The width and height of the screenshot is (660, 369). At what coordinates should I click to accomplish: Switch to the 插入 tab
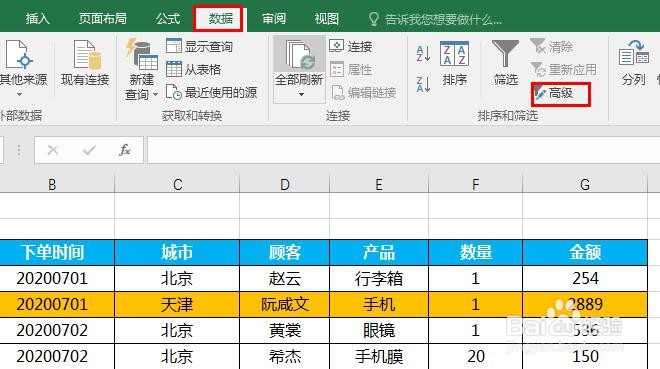pyautogui.click(x=37, y=19)
